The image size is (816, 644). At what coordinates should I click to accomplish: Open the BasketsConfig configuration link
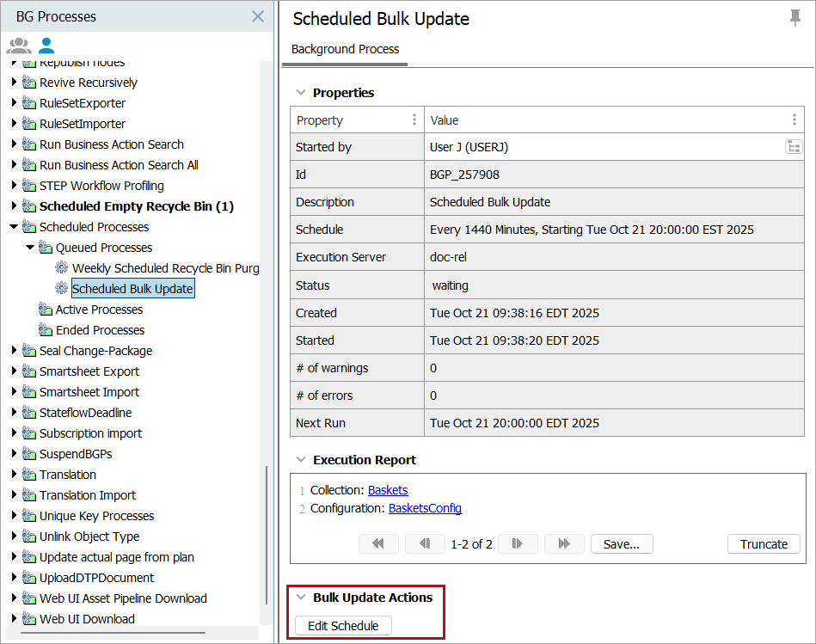[425, 508]
